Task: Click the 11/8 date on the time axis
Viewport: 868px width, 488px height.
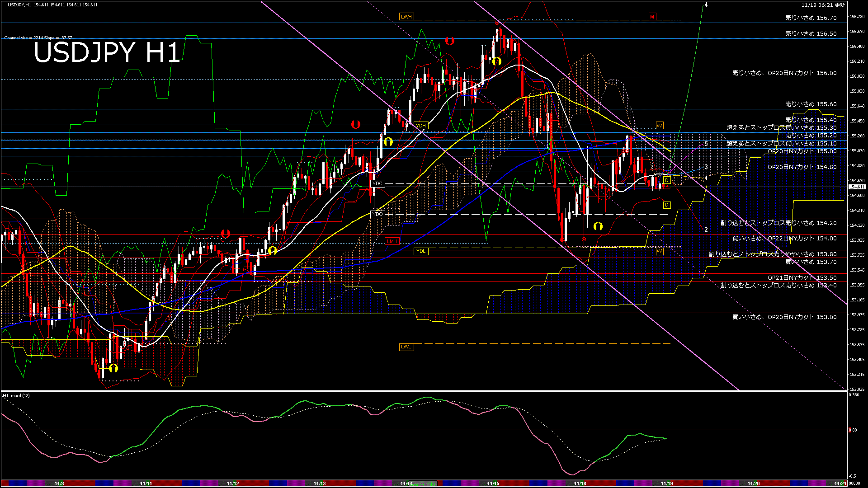Action: [x=59, y=483]
